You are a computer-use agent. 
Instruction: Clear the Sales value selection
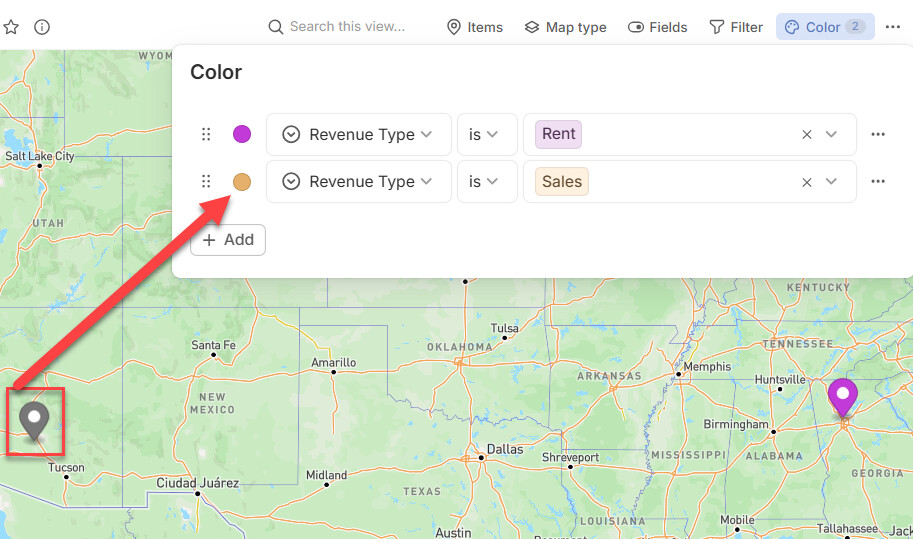[806, 182]
